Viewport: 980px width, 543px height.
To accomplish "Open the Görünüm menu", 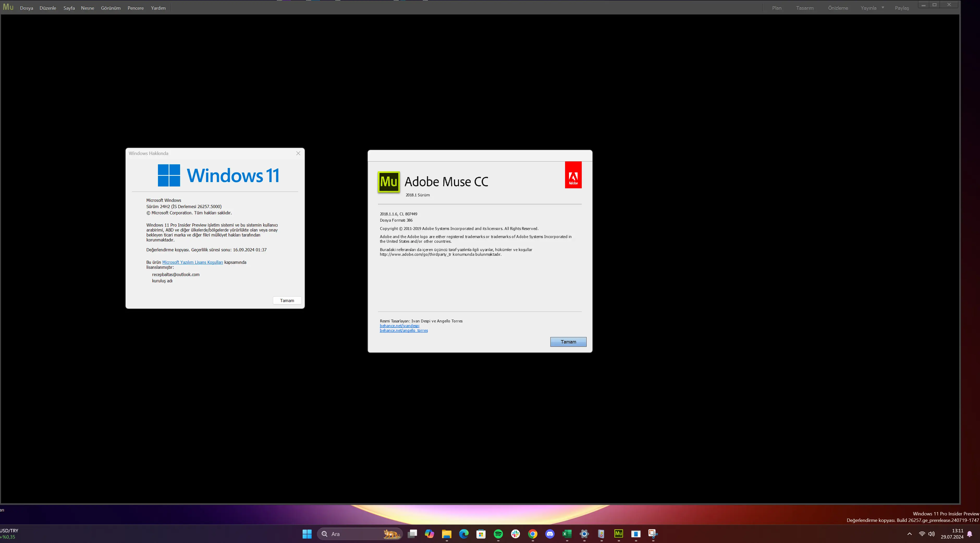I will 111,8.
